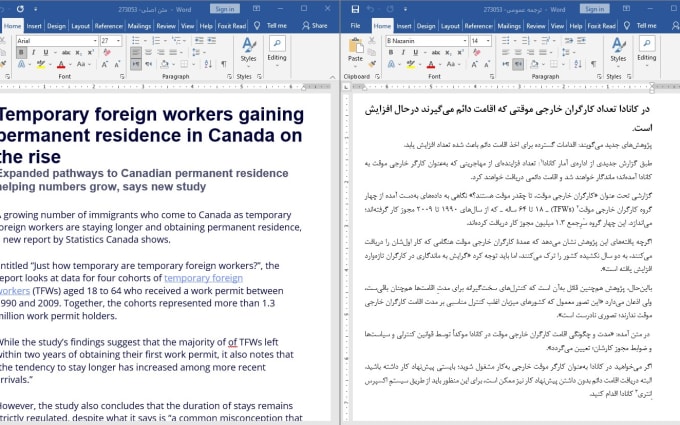This screenshot has height=425, width=680.
Task: Click Format Painter brush in right window
Action: pyautogui.click(x=372, y=64)
